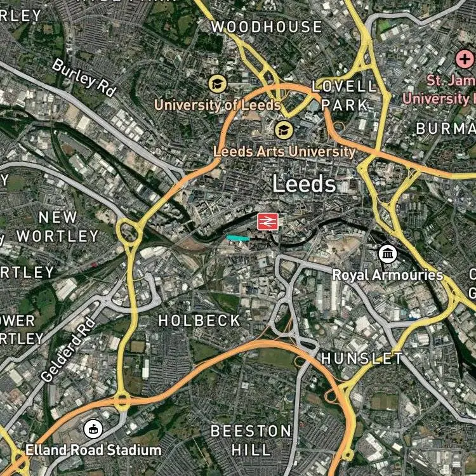Select the LOVELL PARK label
Screen dimensions: 476x476
(x=345, y=96)
